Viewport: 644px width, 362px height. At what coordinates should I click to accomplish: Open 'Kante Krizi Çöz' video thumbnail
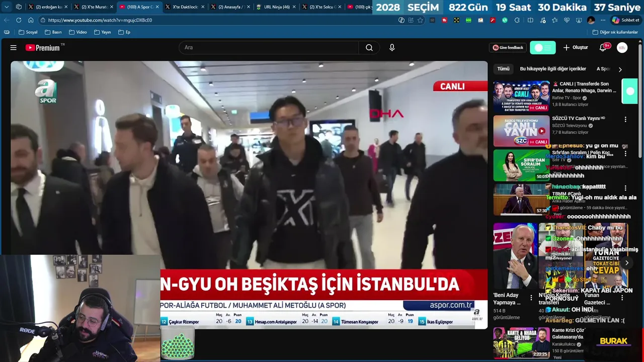(521, 343)
